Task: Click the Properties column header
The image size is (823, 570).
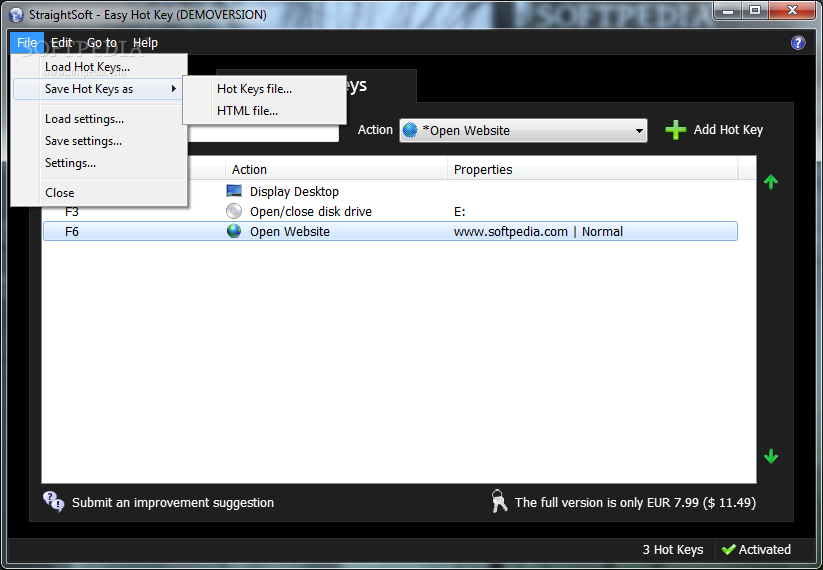Action: point(593,170)
